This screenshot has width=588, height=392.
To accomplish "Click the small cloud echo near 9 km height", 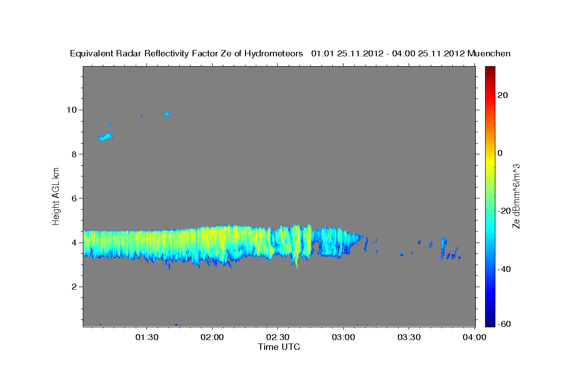I will 105,137.
